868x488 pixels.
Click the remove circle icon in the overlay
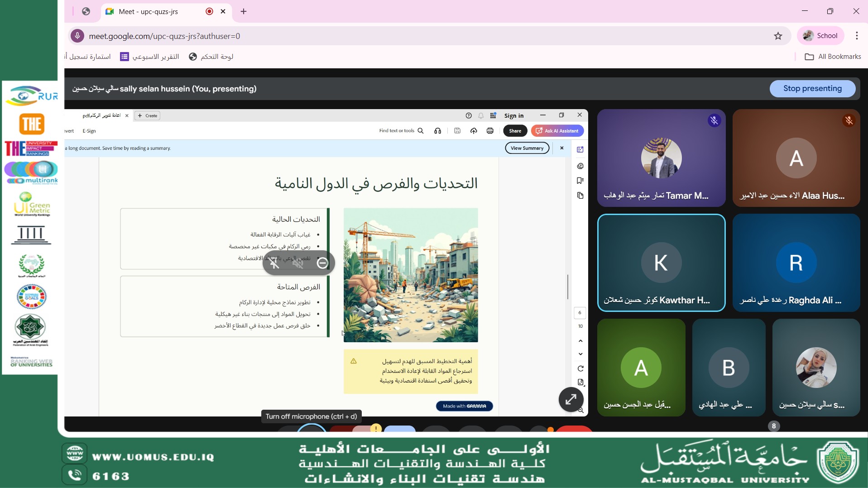click(x=322, y=263)
